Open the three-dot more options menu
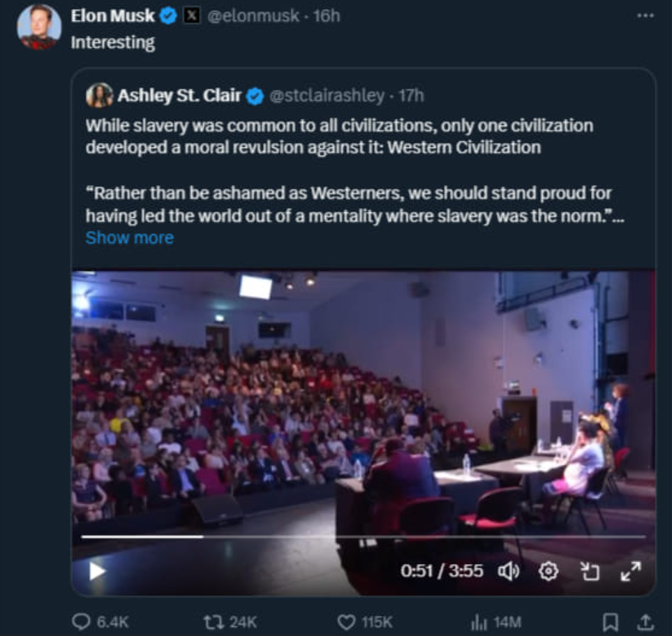The height and width of the screenshot is (636, 672). (x=646, y=15)
